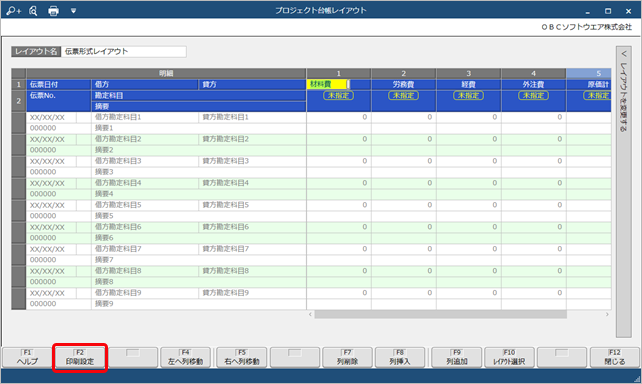Click the F10 レイアウト選択 button
The image size is (642, 384).
[509, 357]
